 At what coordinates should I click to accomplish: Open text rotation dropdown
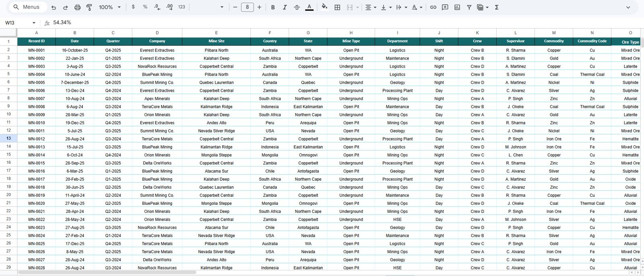[417, 7]
